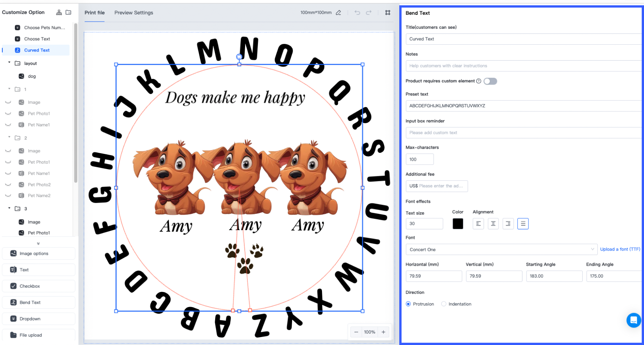Collapse folder 2 in layer tree

(9, 137)
